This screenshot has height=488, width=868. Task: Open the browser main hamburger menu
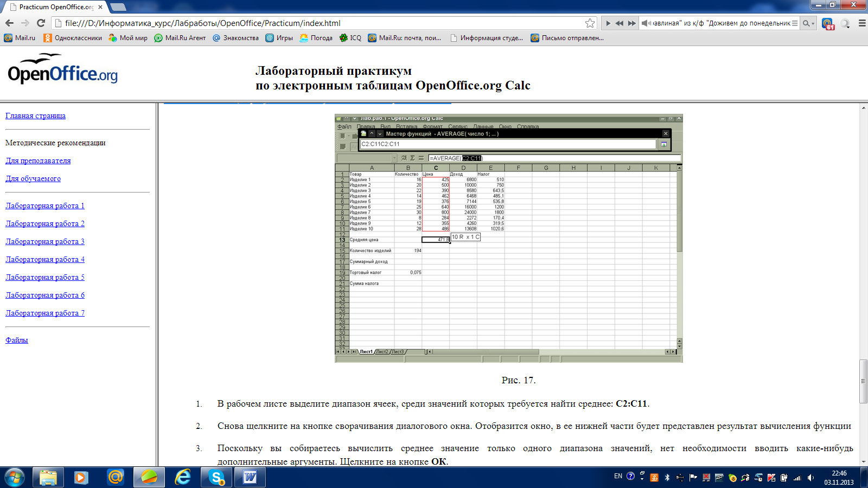pyautogui.click(x=862, y=23)
